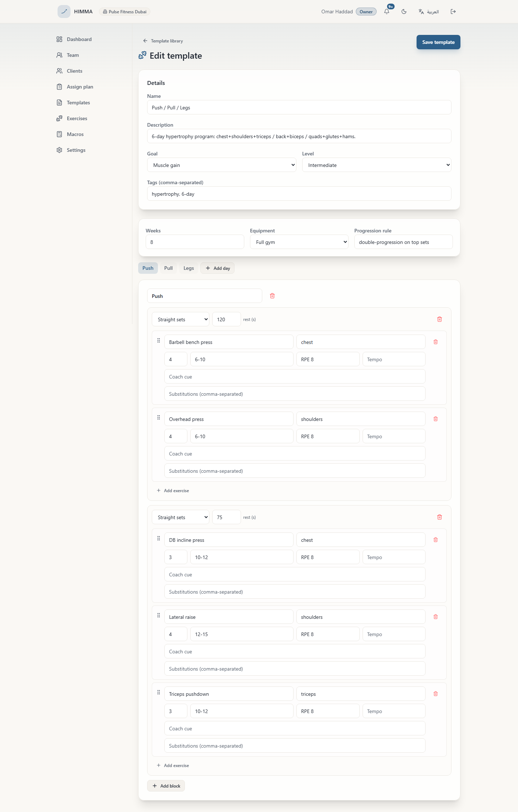This screenshot has height=812, width=518.
Task: Edit the 75 rest seconds field
Action: (x=227, y=517)
